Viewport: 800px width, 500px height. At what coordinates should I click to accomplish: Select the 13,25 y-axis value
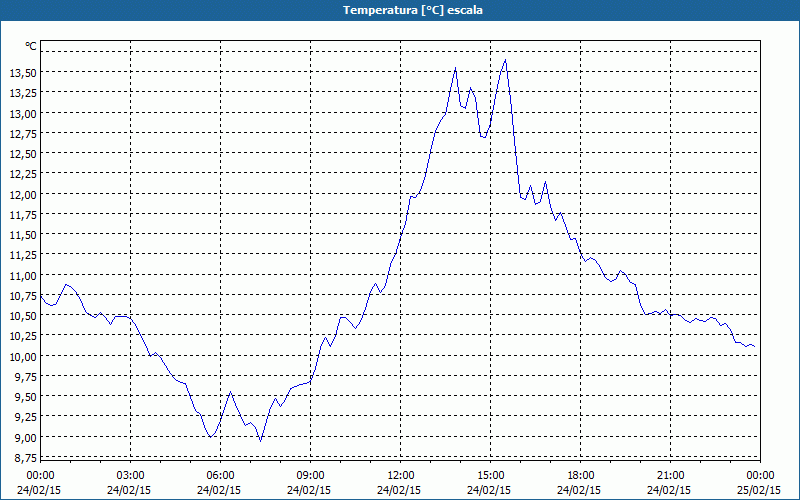click(x=23, y=93)
